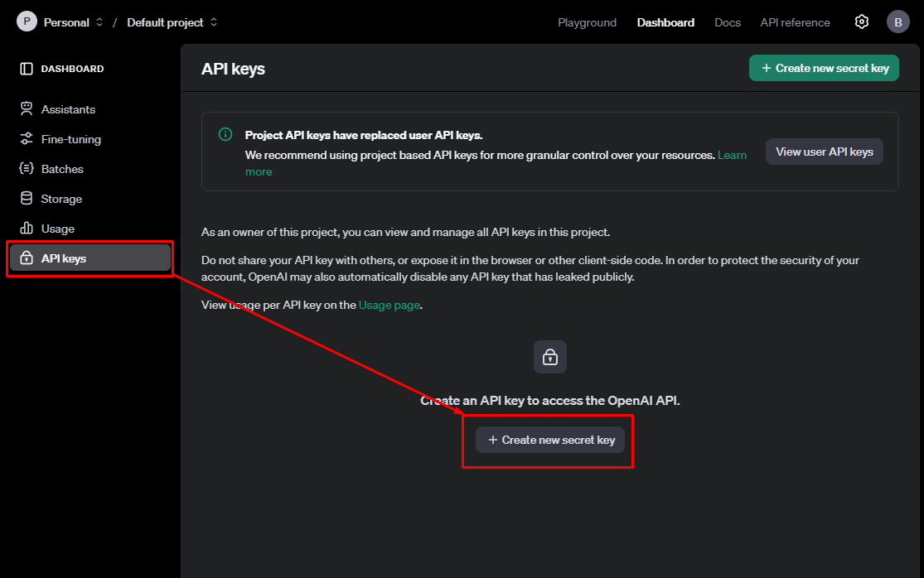The image size is (924, 578).
Task: Click the API keys lock icon in sidebar
Action: (x=27, y=258)
